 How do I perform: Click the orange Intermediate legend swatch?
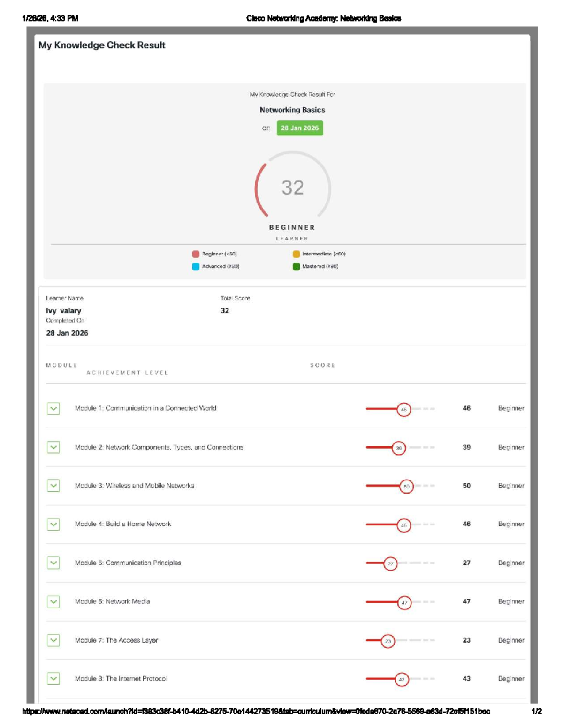[x=296, y=254]
